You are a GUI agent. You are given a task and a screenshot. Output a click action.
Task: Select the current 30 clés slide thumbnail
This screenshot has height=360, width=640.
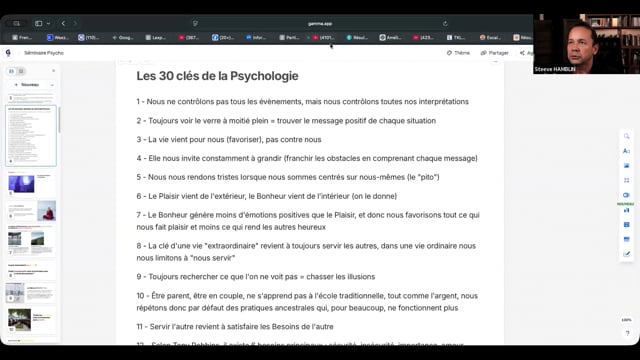(x=31, y=136)
